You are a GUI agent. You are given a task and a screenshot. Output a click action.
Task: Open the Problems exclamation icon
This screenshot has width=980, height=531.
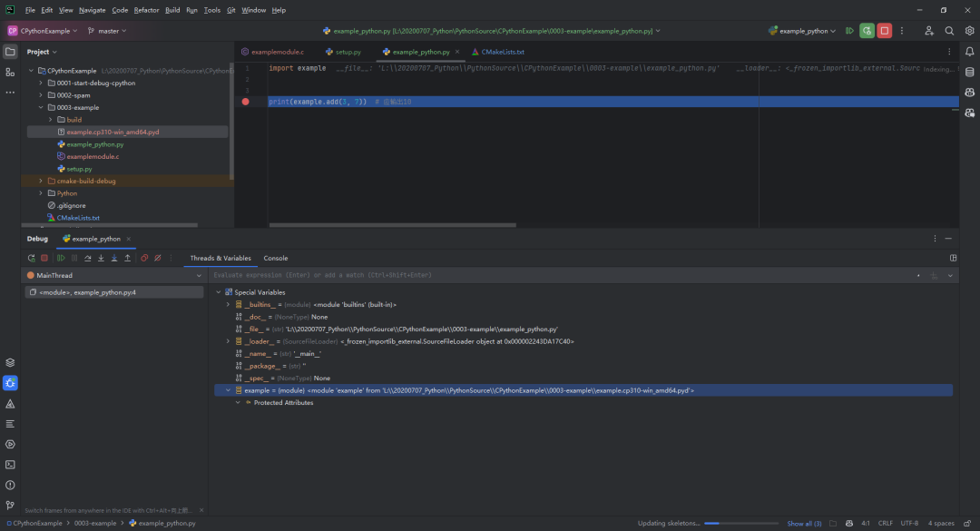tap(10, 486)
